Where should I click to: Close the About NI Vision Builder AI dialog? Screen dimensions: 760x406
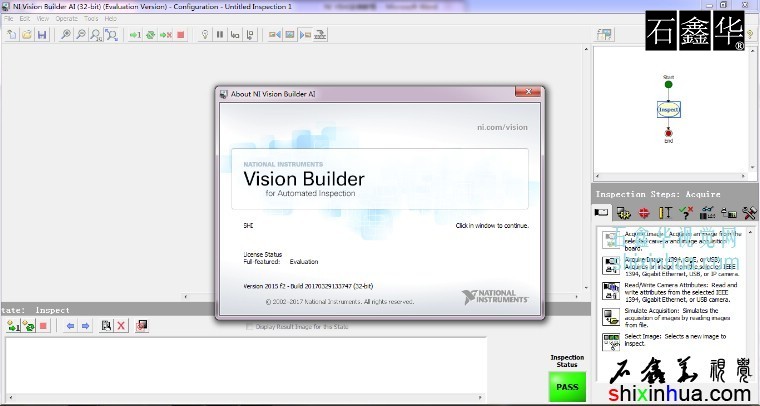pos(528,92)
